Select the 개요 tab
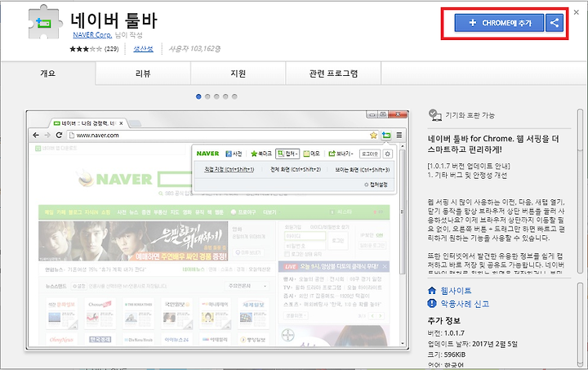 [48, 73]
